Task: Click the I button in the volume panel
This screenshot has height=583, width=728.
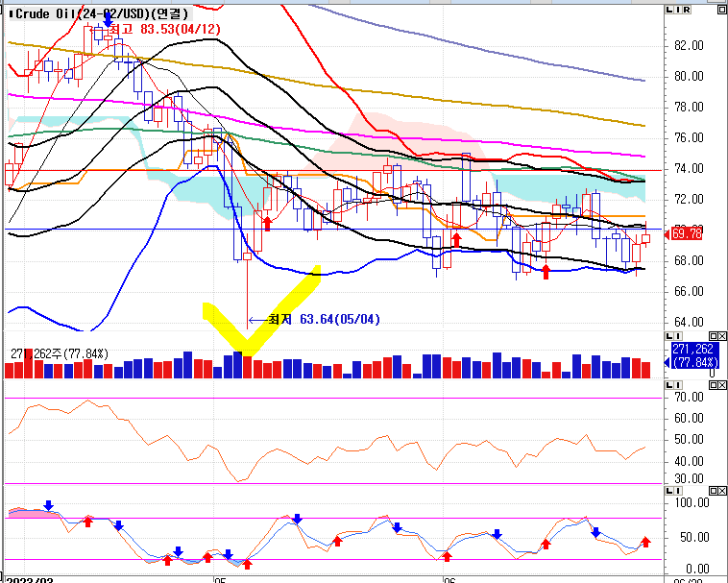Action: 677,335
